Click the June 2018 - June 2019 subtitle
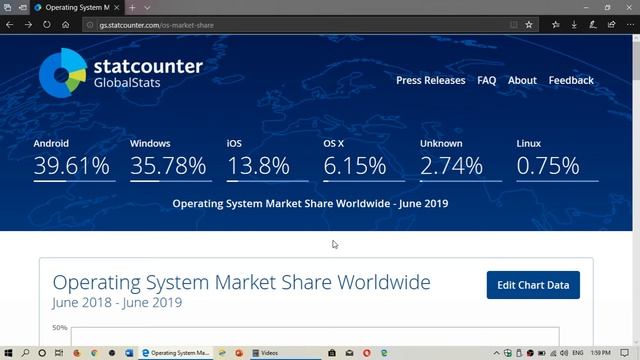The width and height of the screenshot is (640, 360). [117, 303]
